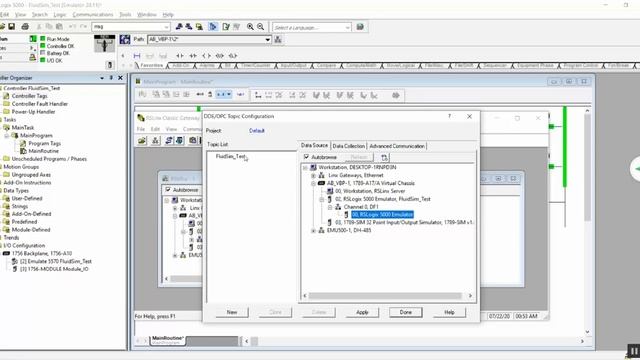
Task: Click RSLinx File menu in background window
Action: coord(141,129)
